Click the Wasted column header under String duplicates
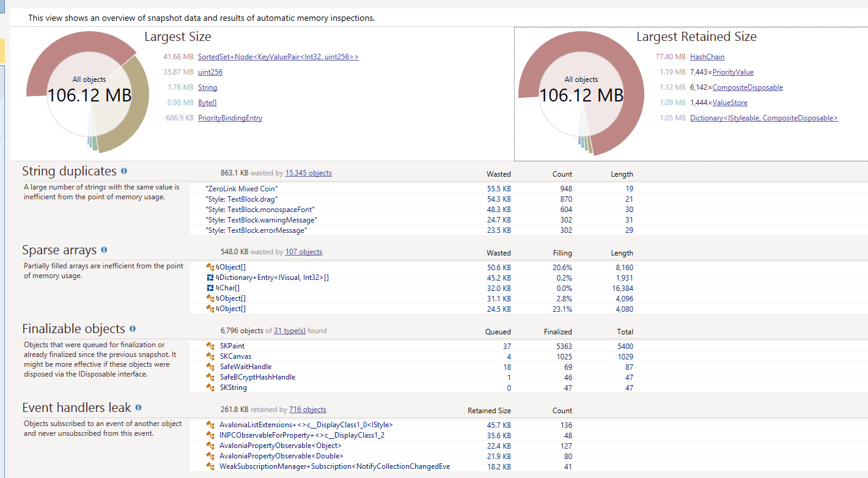The width and height of the screenshot is (868, 478). point(499,174)
